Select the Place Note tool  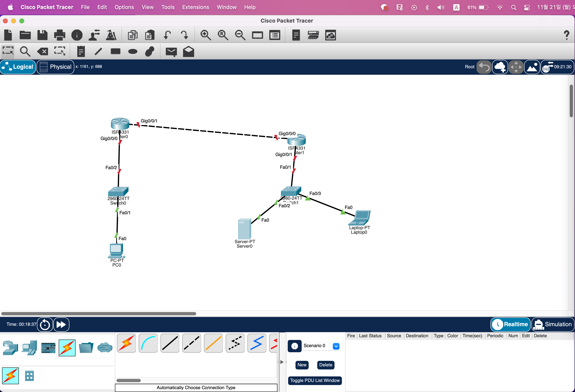pyautogui.click(x=81, y=52)
